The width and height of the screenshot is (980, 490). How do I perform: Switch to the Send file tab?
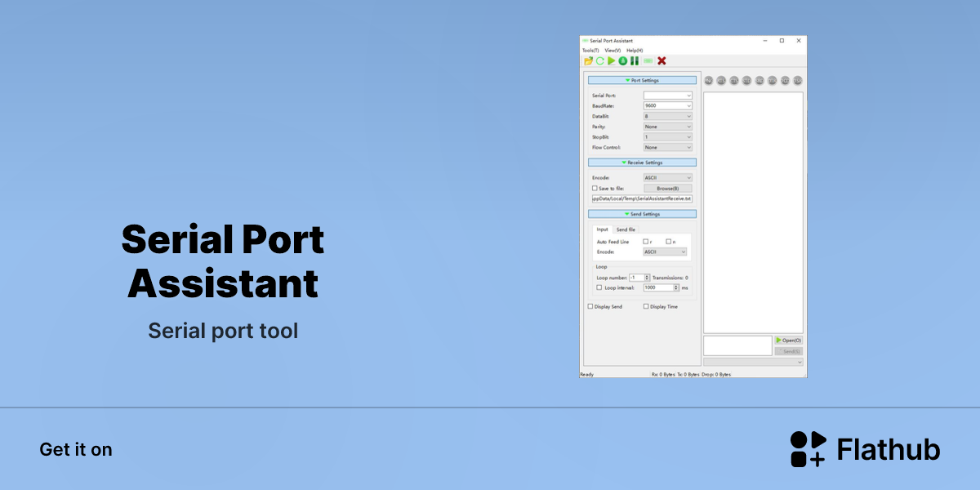(626, 229)
